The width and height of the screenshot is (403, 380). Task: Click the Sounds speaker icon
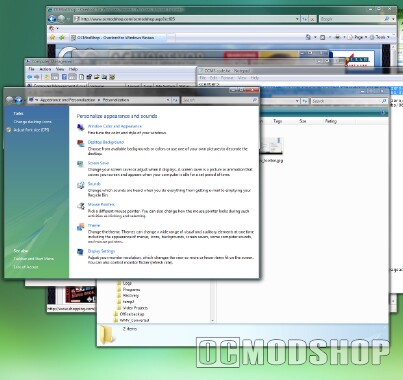click(81, 185)
